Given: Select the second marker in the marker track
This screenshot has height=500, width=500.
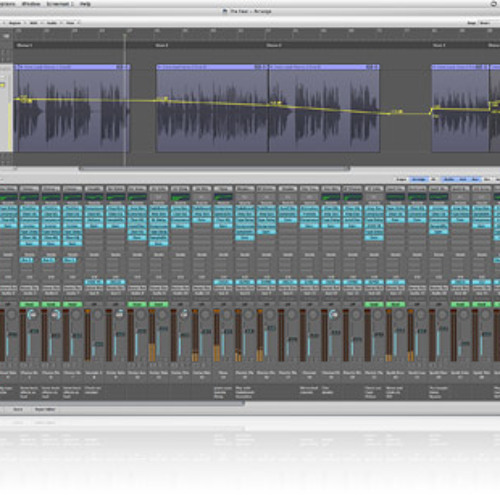Looking at the screenshot, I should pyautogui.click(x=162, y=45).
